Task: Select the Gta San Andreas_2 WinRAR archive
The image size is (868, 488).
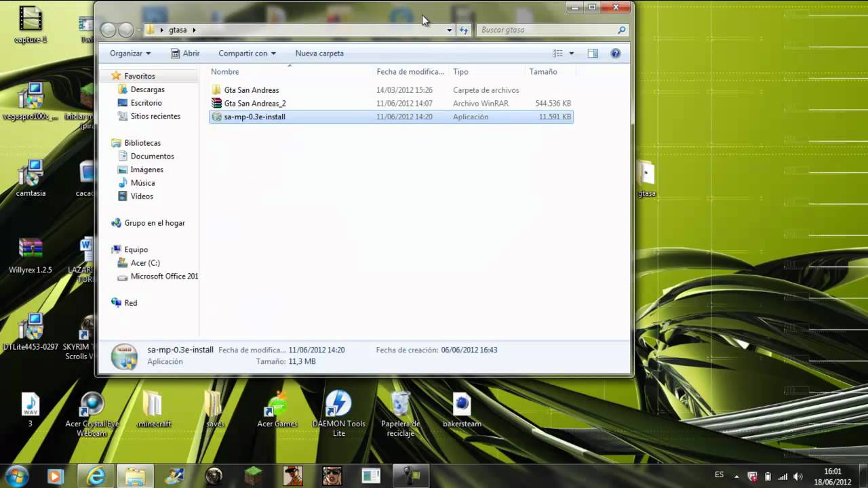Action: pyautogui.click(x=254, y=104)
